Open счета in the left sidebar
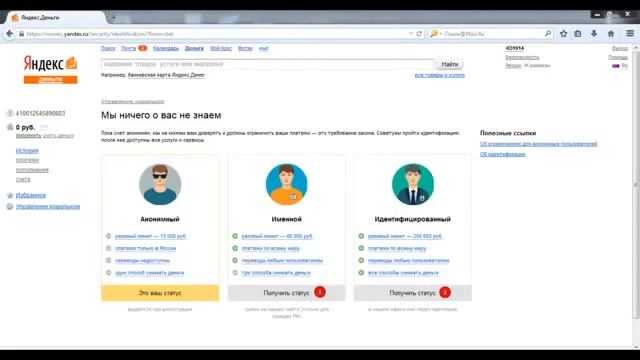640x360 pixels. [x=23, y=180]
